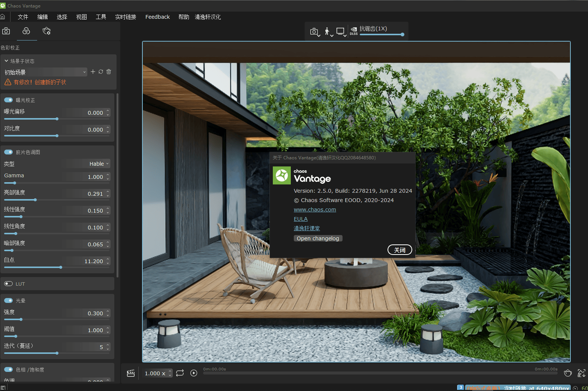Screen dimensions: 588x391
Task: Open the www.chaos.com link
Action: pos(315,210)
